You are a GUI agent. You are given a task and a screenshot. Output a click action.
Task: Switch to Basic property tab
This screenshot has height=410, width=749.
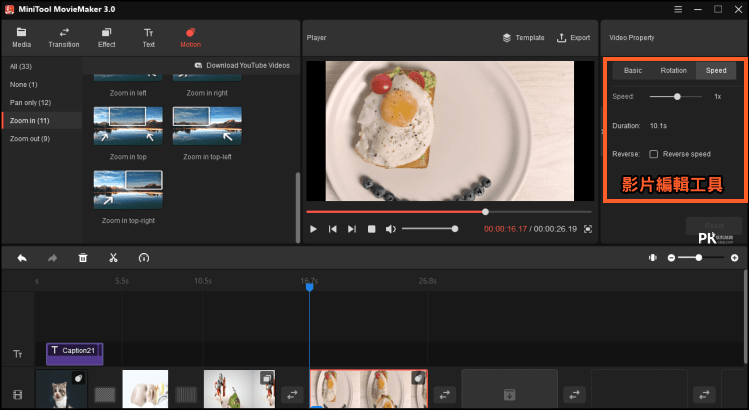(632, 70)
